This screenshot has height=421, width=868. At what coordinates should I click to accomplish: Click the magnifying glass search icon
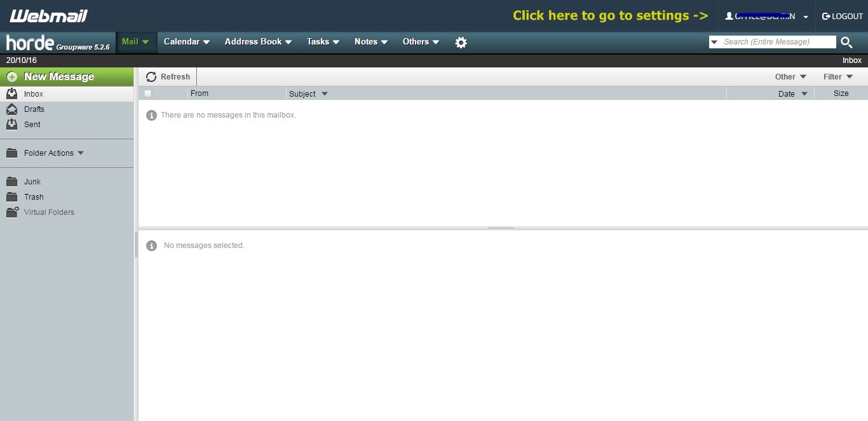coord(846,43)
